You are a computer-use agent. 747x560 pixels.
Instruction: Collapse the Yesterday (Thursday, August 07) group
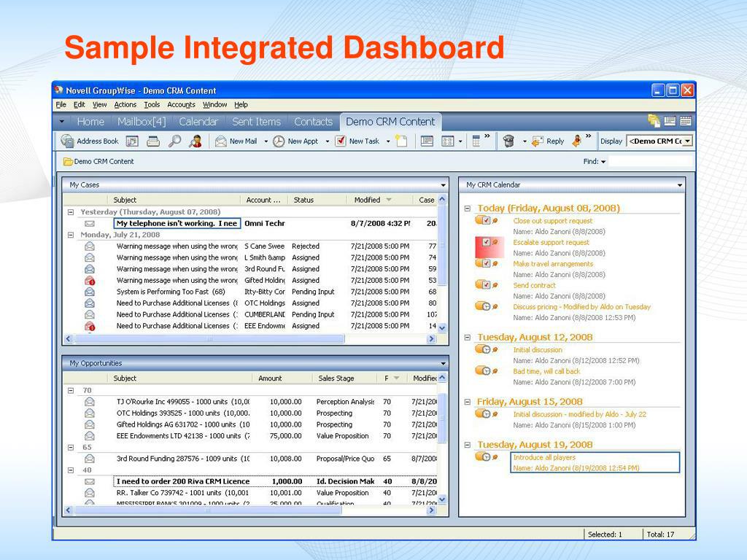click(71, 212)
